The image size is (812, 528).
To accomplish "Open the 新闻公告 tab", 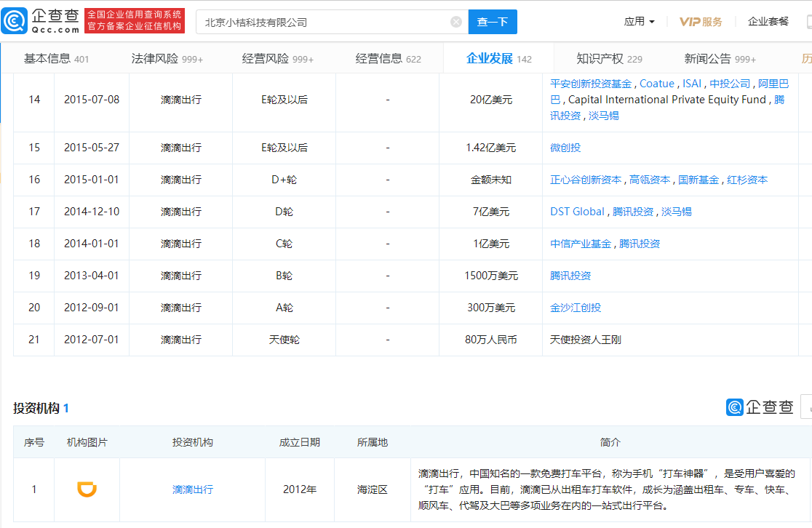I will pos(709,57).
